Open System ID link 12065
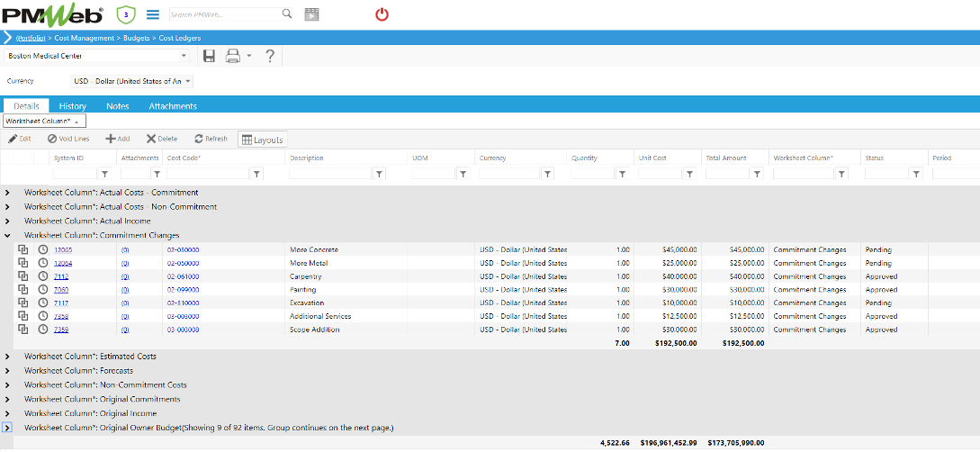The image size is (980, 452). 63,250
